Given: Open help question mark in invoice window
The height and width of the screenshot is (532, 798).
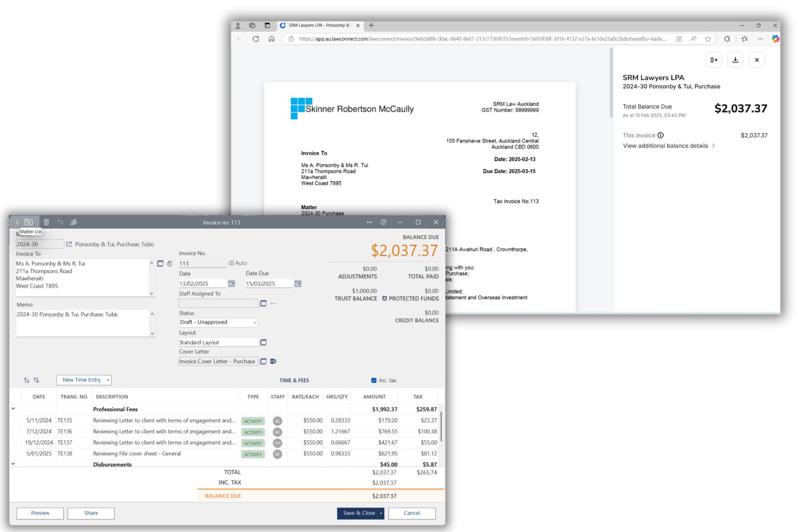Looking at the screenshot, I should click(x=383, y=222).
